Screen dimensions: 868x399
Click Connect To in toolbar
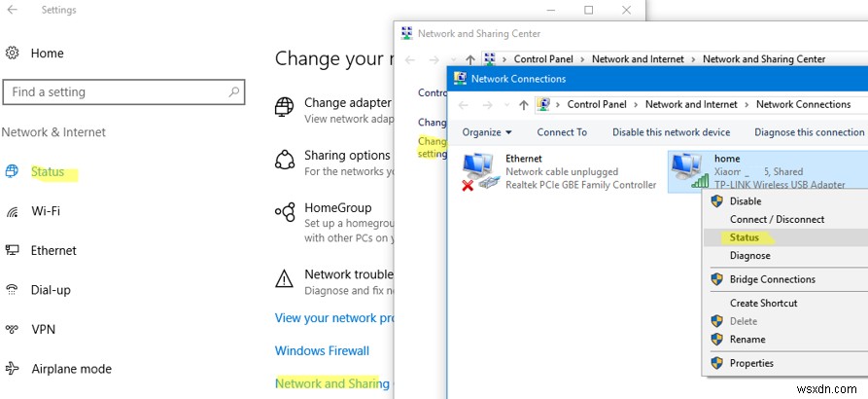(562, 132)
